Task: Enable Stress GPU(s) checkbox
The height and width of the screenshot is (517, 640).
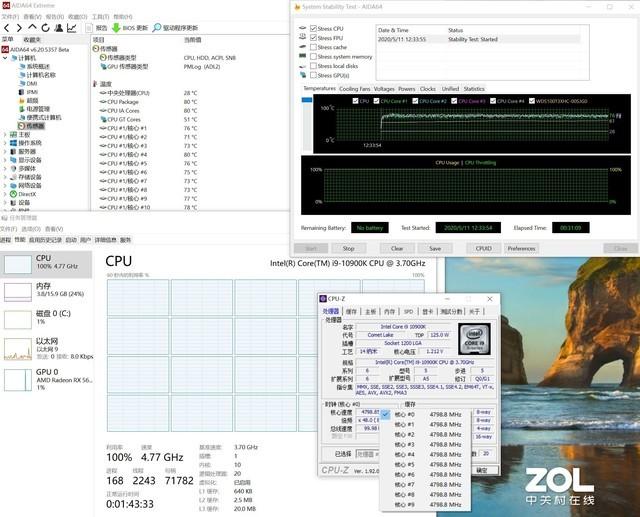Action: pyautogui.click(x=313, y=75)
